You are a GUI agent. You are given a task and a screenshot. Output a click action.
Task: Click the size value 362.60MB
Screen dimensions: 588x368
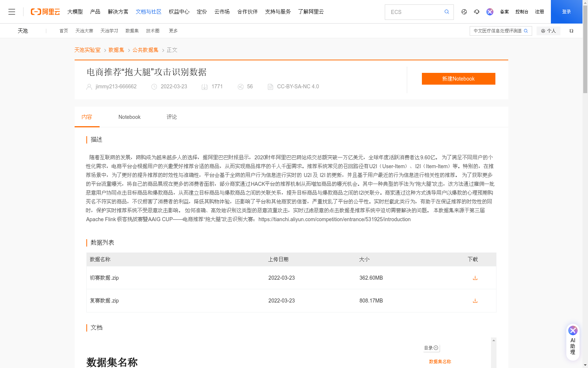tap(371, 278)
